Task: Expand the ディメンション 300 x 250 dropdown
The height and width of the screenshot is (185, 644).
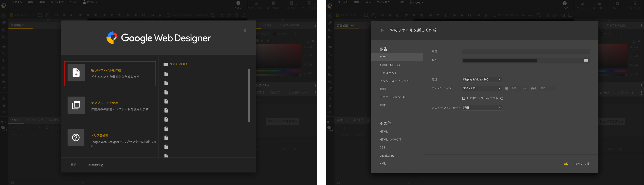Action: 481,88
